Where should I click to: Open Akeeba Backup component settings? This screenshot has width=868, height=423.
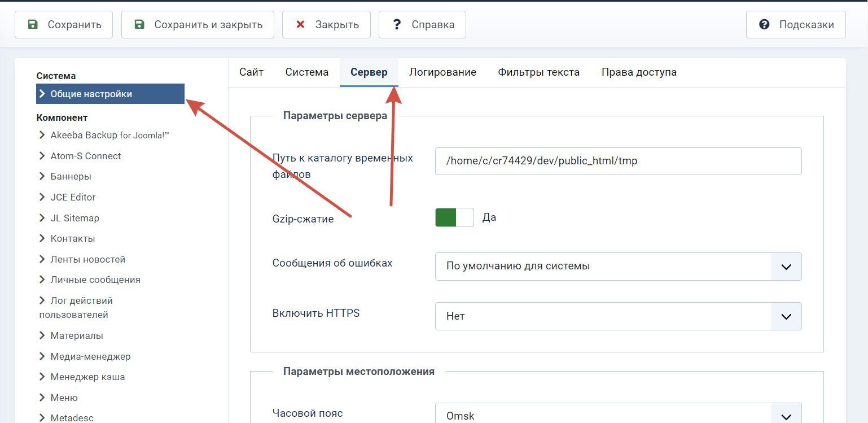(x=110, y=135)
